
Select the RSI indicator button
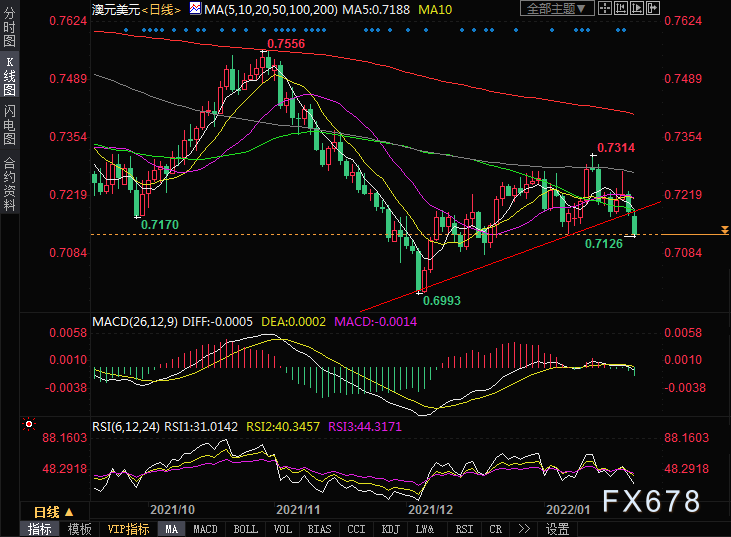(464, 529)
